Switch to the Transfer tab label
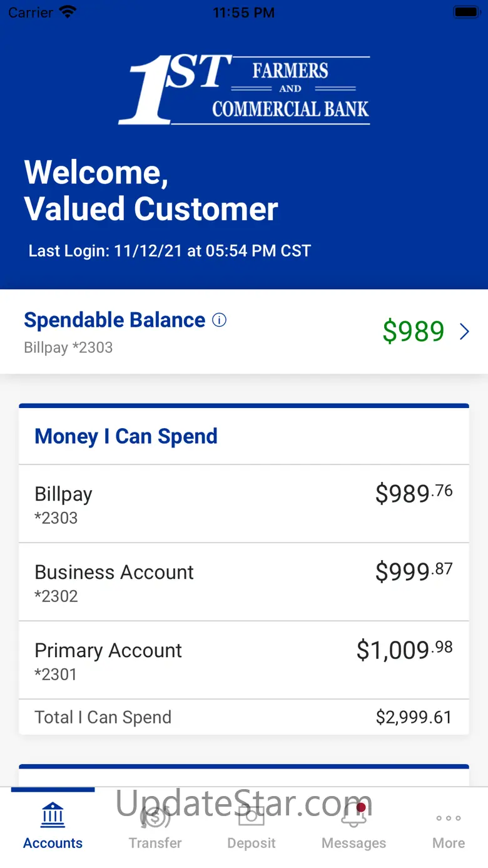This screenshot has width=488, height=868. point(155,843)
